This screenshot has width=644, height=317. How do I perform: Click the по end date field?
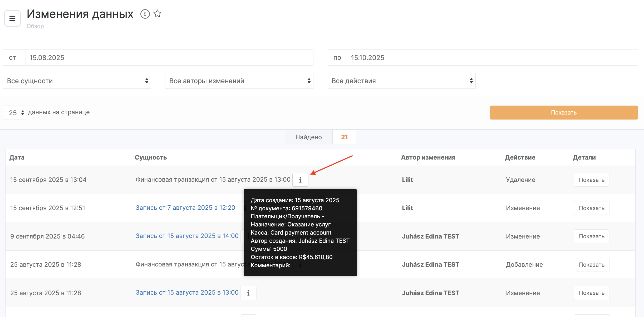492,58
